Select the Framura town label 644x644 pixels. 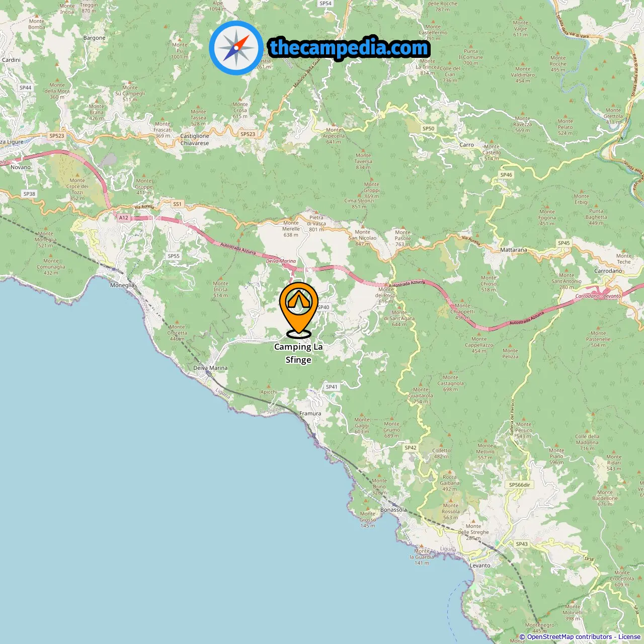click(x=310, y=414)
